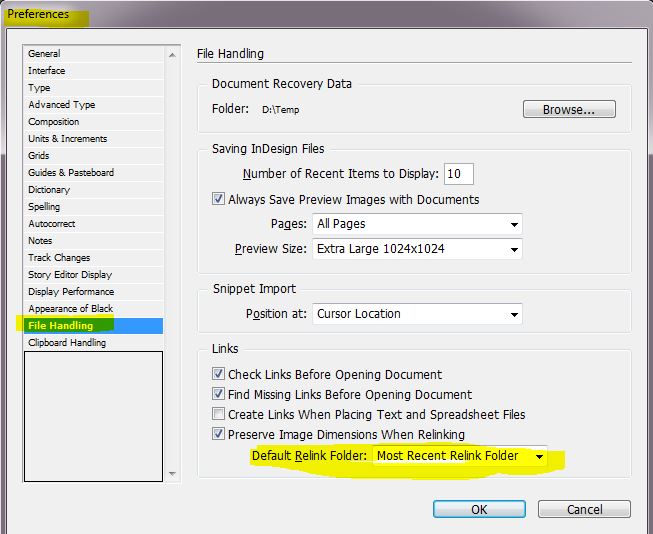653x534 pixels.
Task: Select File Handling category
Action: [x=94, y=326]
